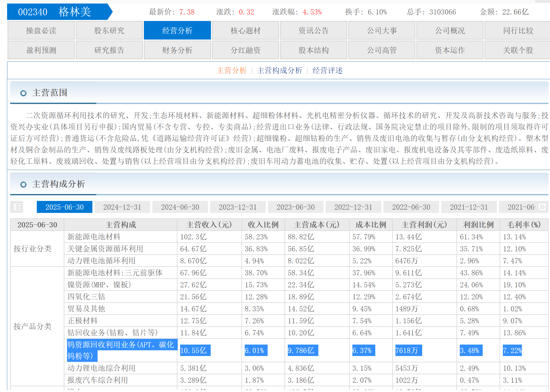Click the 102.3亿 revenue value

pyautogui.click(x=193, y=237)
